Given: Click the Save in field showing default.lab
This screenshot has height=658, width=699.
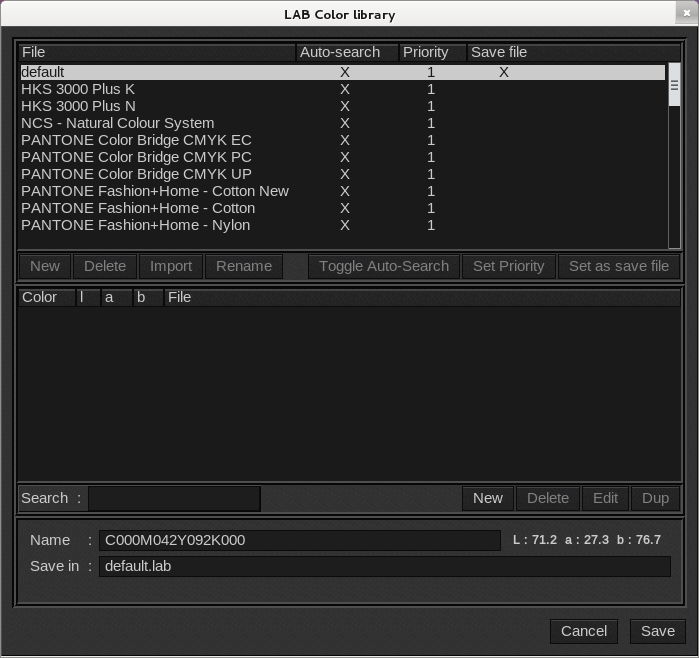Looking at the screenshot, I should [384, 566].
